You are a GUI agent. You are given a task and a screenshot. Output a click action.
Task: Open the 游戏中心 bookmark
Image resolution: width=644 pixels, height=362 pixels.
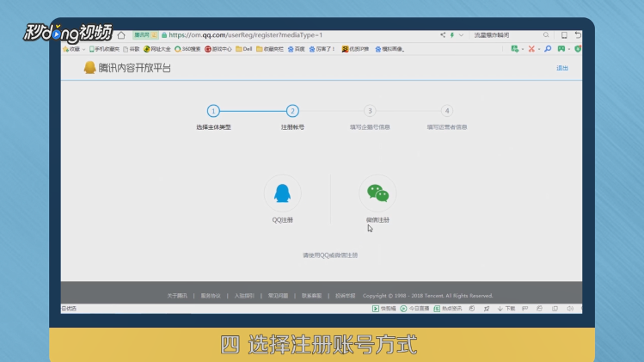coord(218,49)
